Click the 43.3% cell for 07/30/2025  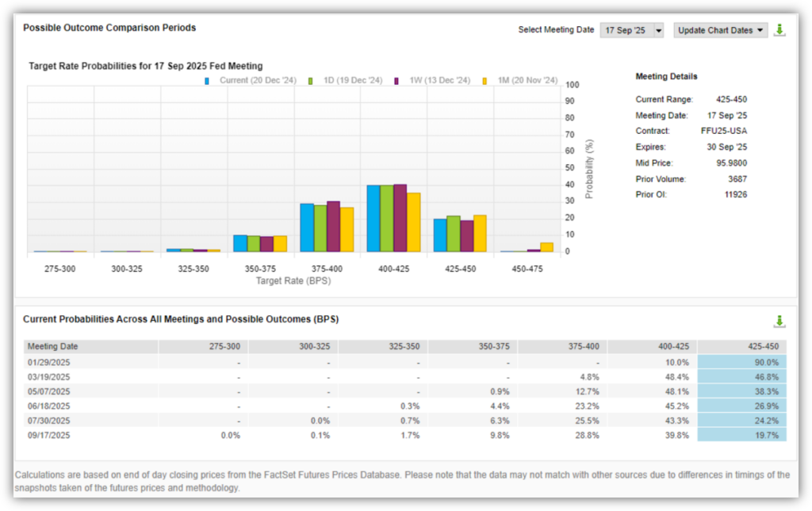653,421
